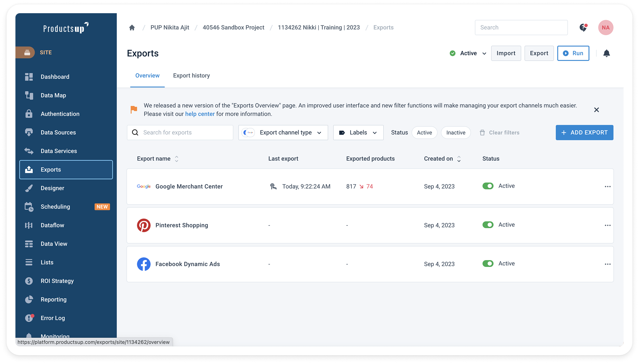Open the site Active status dropdown
The width and height of the screenshot is (639, 364).
pos(468,53)
